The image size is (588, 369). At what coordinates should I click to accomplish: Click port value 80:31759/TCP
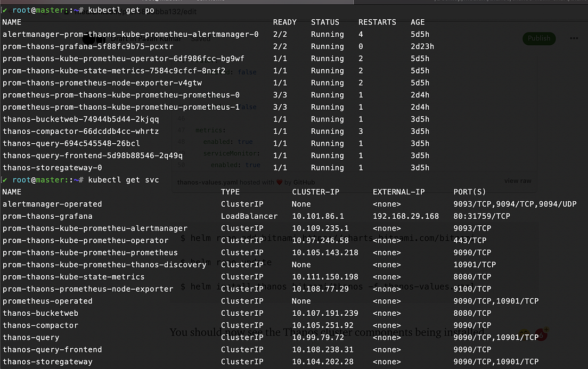tap(481, 216)
